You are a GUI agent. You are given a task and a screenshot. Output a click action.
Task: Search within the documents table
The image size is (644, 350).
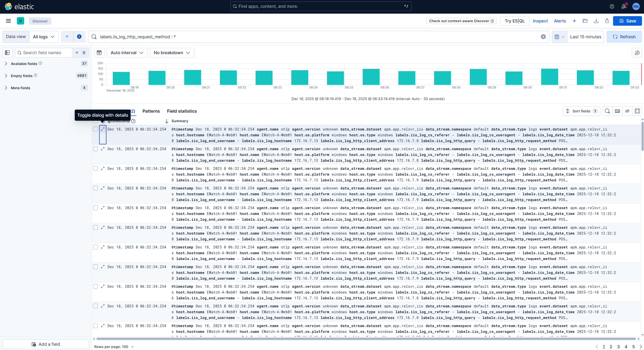coord(607,111)
